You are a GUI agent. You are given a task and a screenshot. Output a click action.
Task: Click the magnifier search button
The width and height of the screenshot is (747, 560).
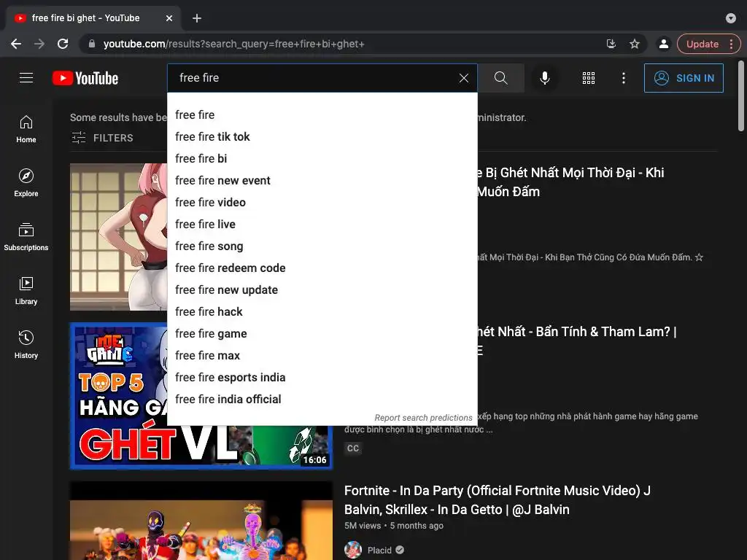pyautogui.click(x=500, y=78)
